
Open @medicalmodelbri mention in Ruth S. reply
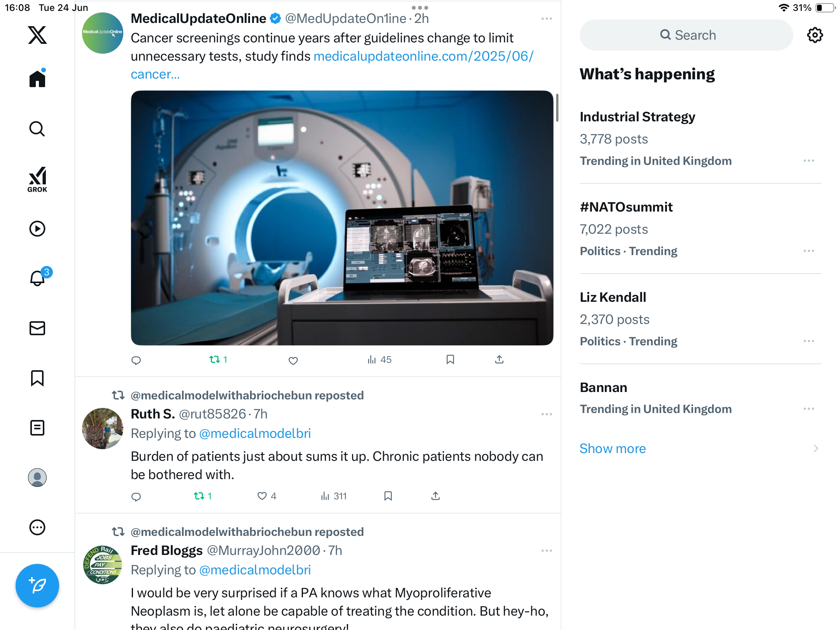pos(255,433)
